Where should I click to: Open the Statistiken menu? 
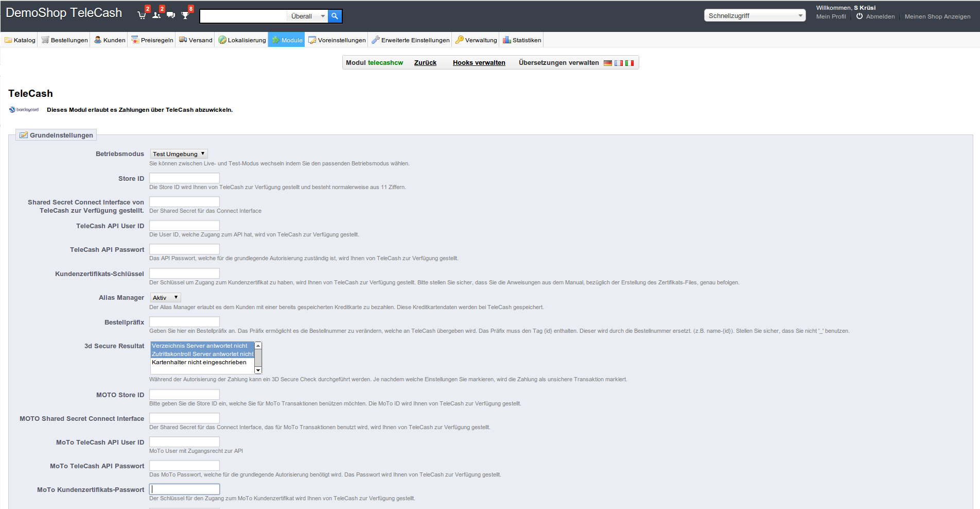(522, 40)
